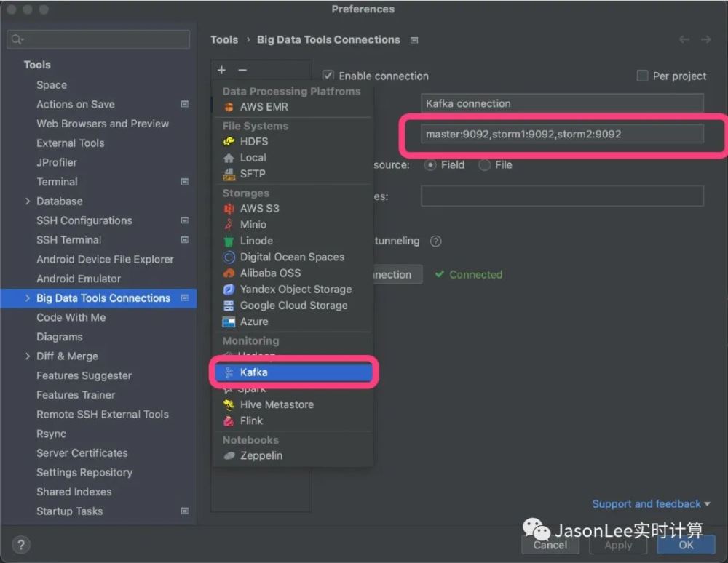Click the minus icon to remove connection
The height and width of the screenshot is (563, 728).
[242, 70]
